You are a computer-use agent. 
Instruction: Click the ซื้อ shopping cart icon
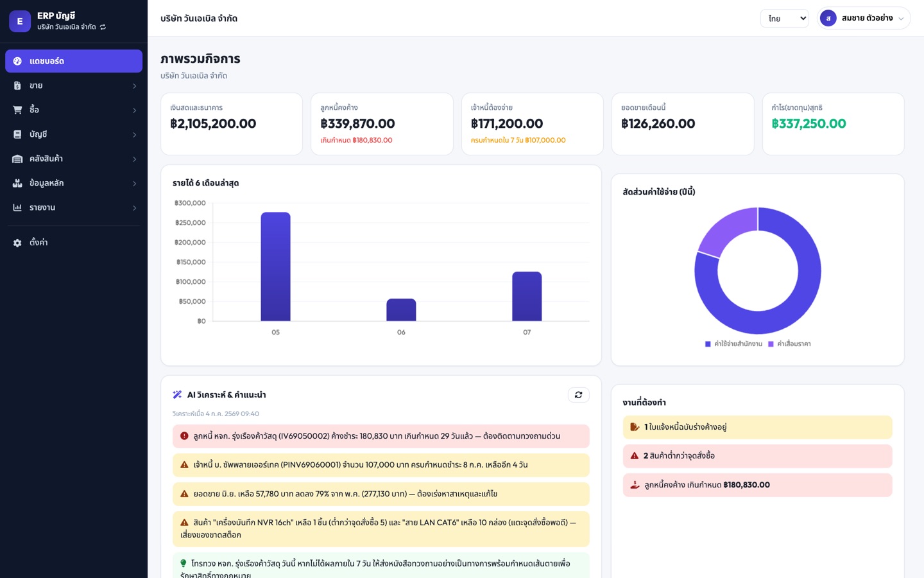coord(17,110)
